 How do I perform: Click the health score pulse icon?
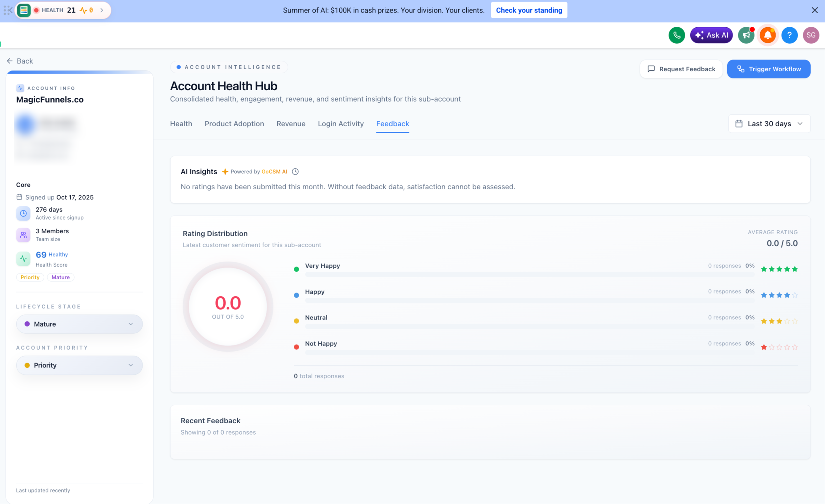(23, 259)
